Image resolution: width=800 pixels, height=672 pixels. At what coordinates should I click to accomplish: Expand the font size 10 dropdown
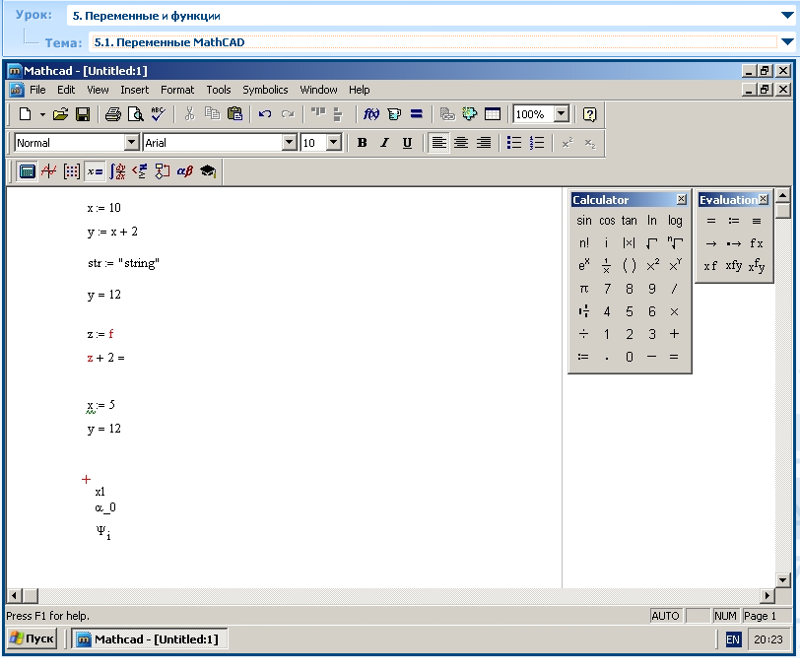click(x=334, y=142)
